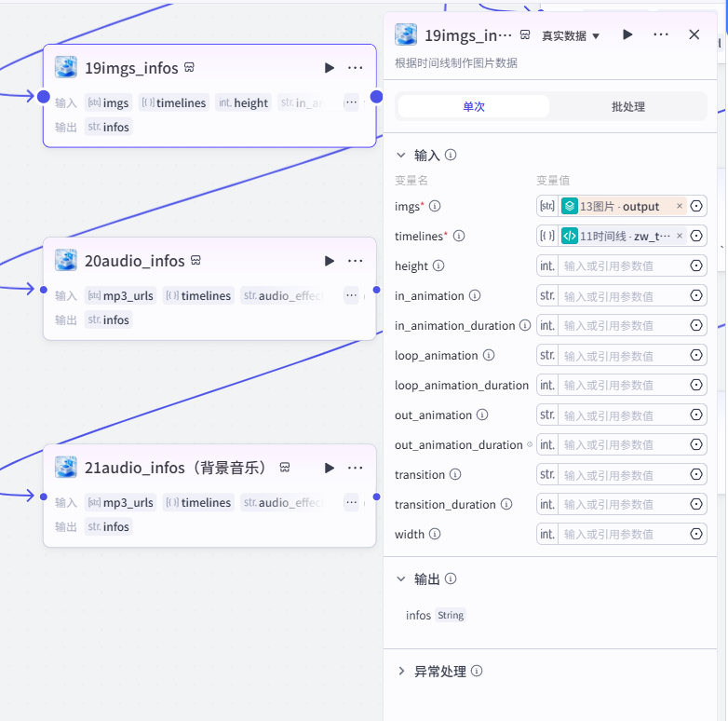Show info tooltip for 输入 section
Viewport: 728px width, 721px height.
point(451,155)
